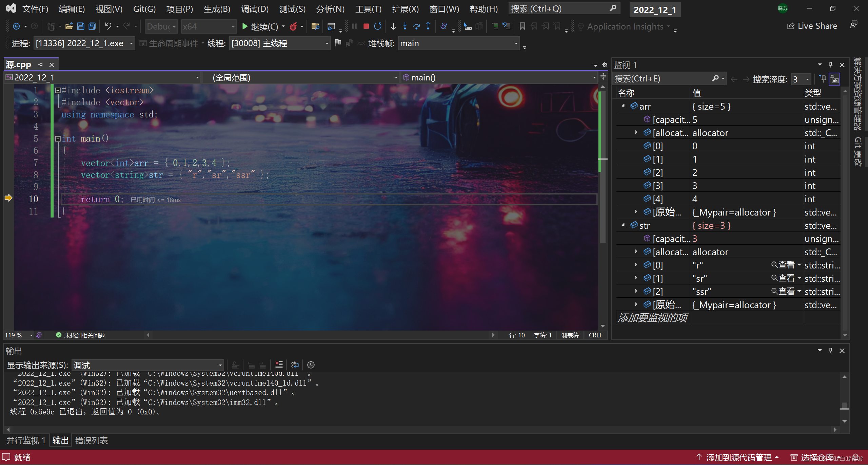Step Out using the blue up arrow
Viewport: 868px width, 465px height.
(x=428, y=26)
